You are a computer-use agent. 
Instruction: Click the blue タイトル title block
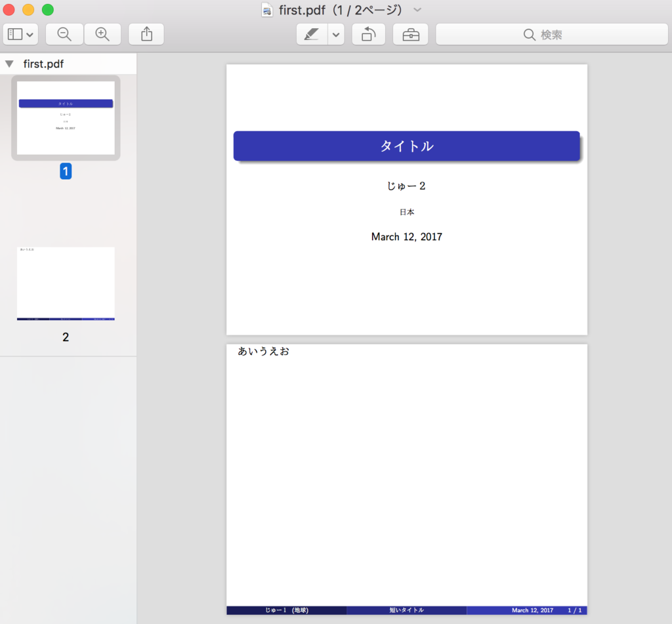[x=406, y=146]
